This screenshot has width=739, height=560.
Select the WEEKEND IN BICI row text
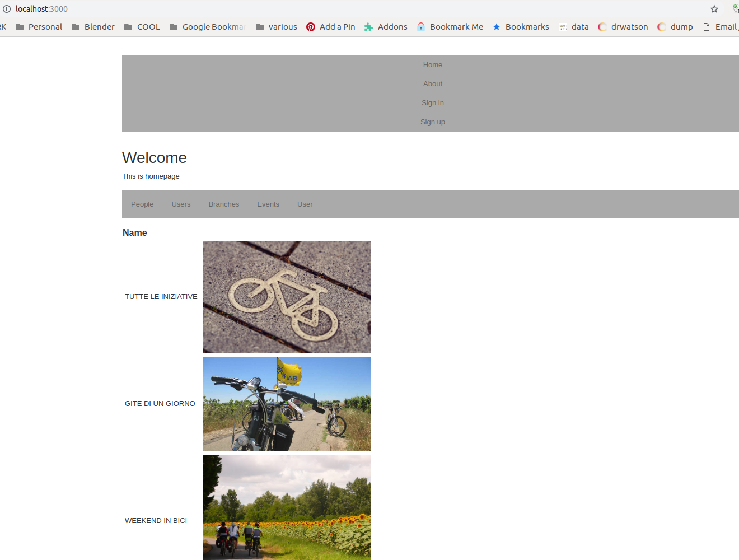tap(156, 521)
